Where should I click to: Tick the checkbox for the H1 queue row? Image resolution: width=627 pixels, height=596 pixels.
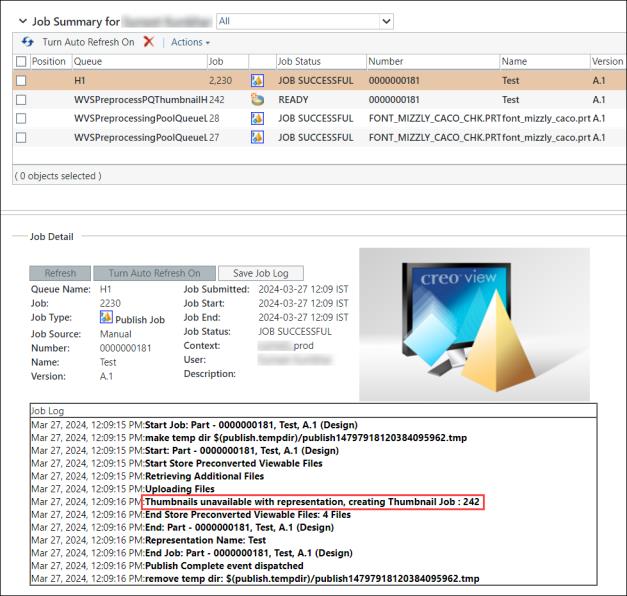click(21, 80)
